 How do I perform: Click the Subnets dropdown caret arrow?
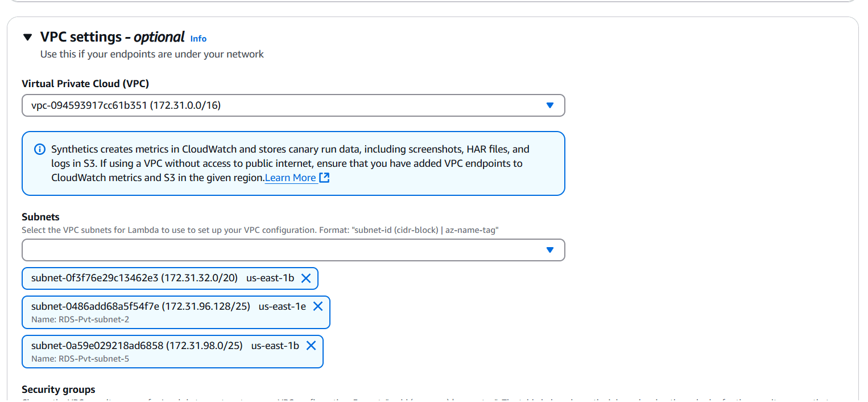(550, 250)
